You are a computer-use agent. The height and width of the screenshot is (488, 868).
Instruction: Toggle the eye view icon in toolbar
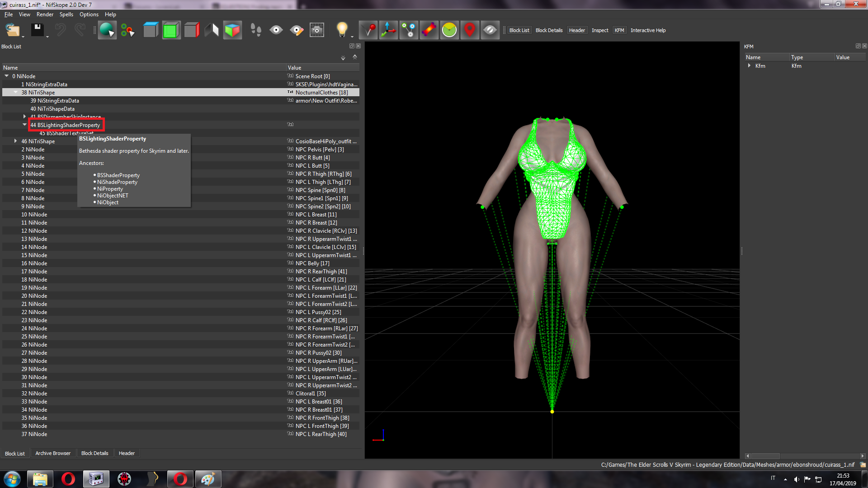[x=276, y=30]
